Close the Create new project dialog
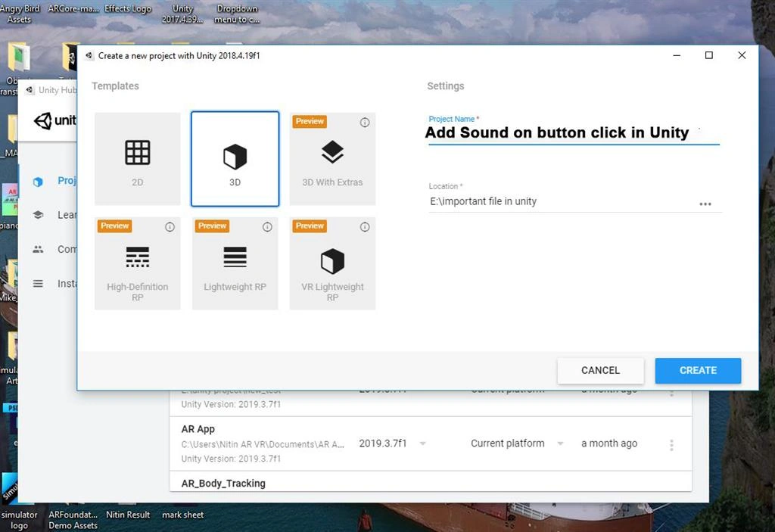Screen dimensions: 775x532 point(742,55)
